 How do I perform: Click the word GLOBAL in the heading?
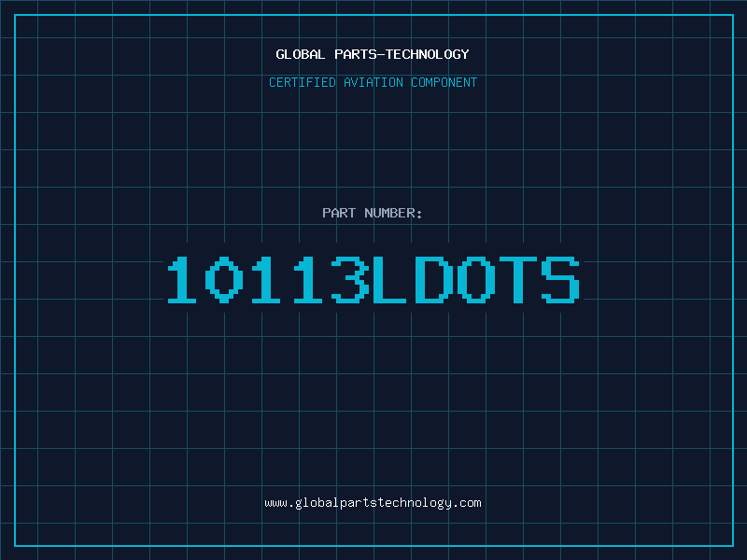300,54
